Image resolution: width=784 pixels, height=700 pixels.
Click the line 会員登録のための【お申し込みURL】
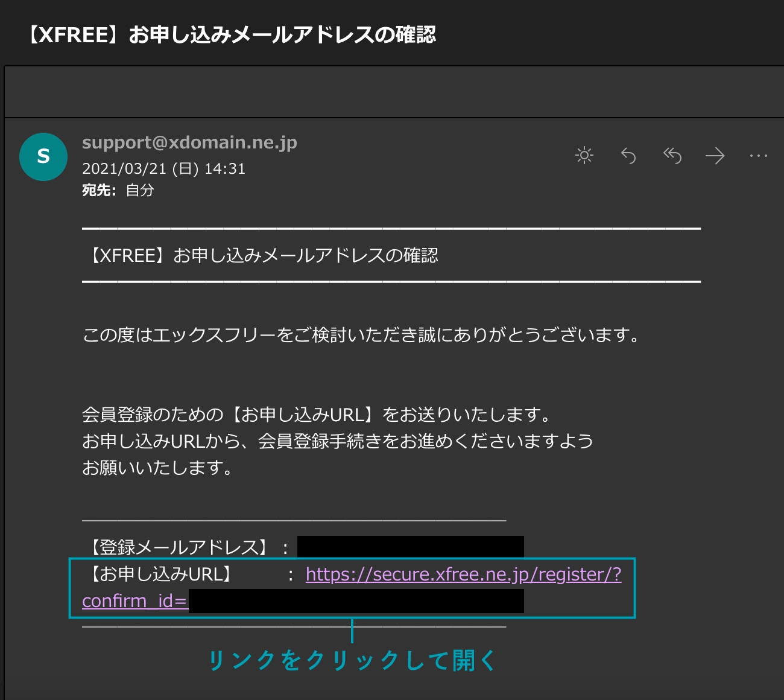coord(317,415)
